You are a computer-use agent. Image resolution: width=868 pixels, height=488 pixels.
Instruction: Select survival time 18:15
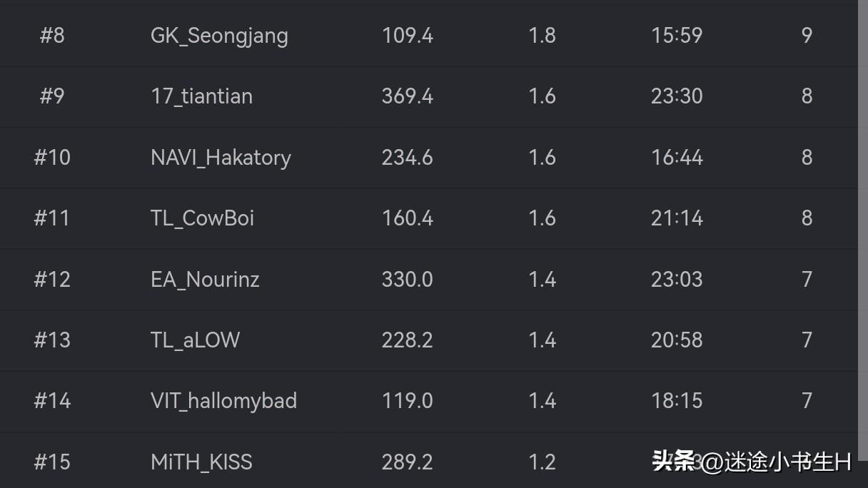click(x=677, y=400)
